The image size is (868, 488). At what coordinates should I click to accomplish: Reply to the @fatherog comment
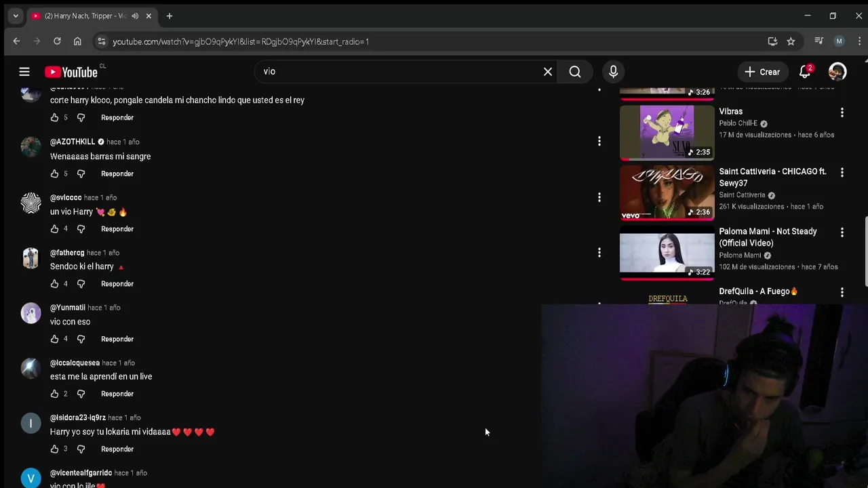click(x=117, y=284)
